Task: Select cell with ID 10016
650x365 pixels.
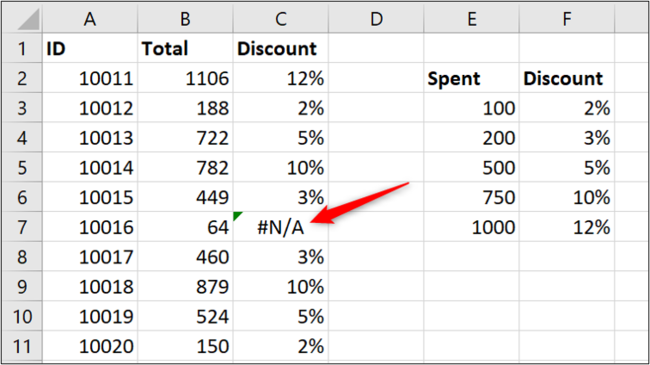Action: pyautogui.click(x=90, y=227)
